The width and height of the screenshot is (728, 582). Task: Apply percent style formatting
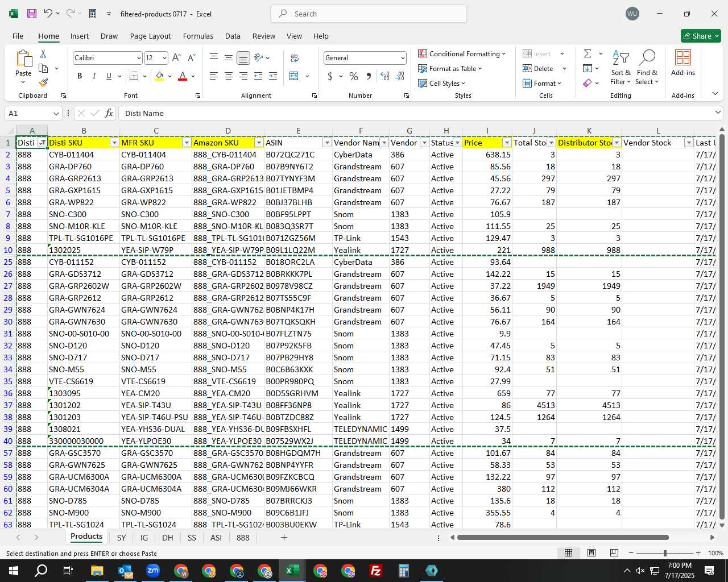coord(354,76)
